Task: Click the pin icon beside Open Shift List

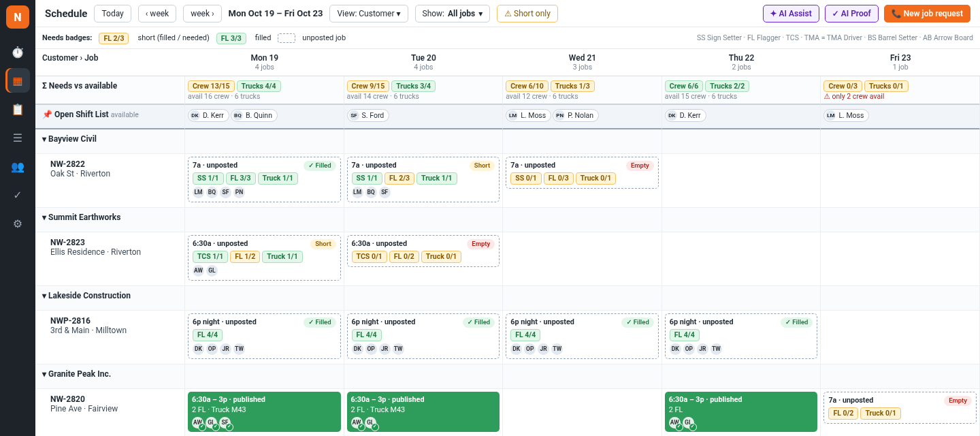Action: point(47,114)
